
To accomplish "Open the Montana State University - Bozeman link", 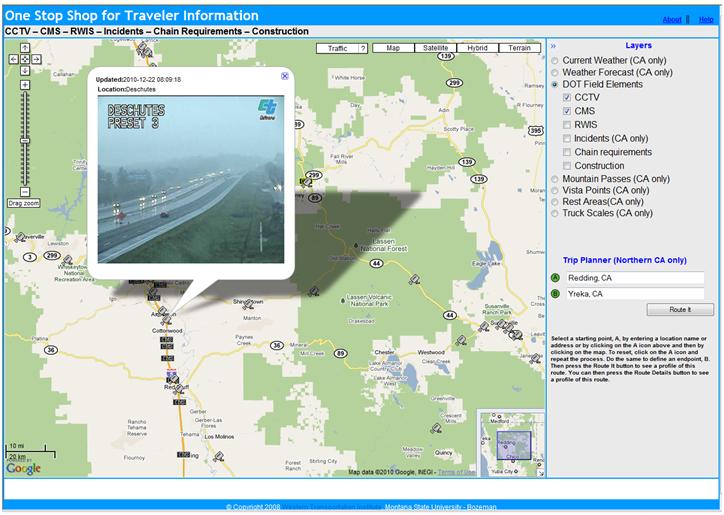I will 440,507.
